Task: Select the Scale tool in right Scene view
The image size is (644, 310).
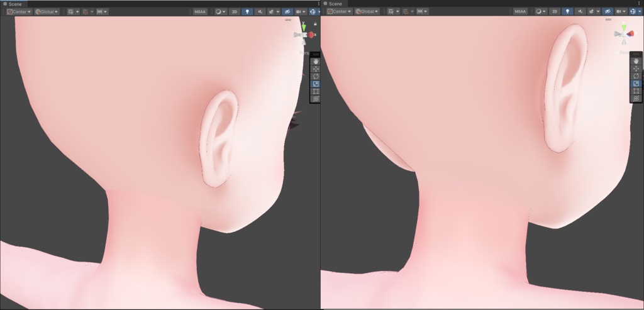Action: click(636, 84)
